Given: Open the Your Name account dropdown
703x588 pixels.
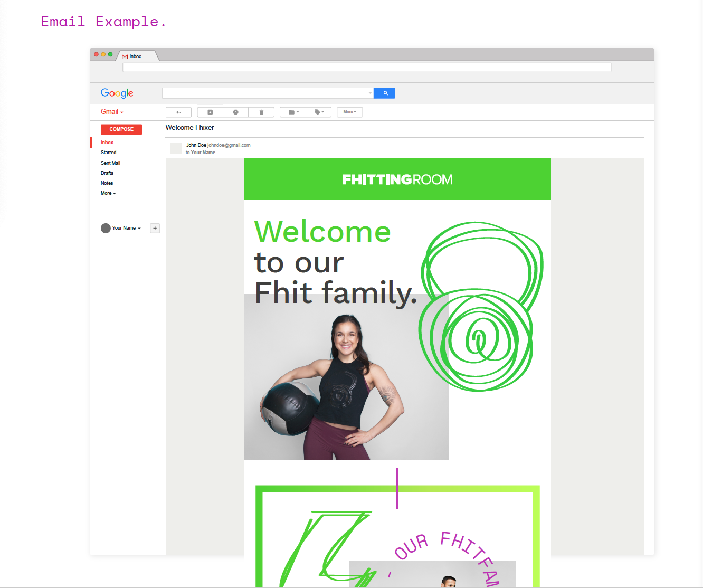Looking at the screenshot, I should pos(127,228).
